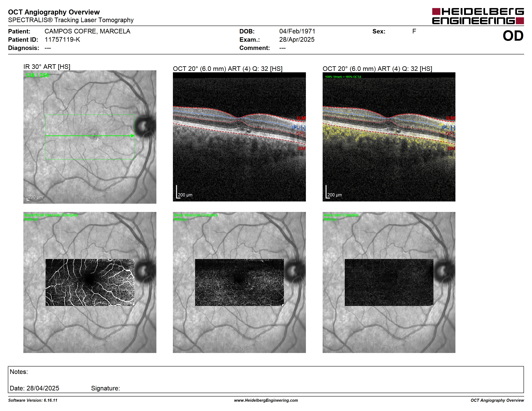Click the OD eye indicator
This screenshot has width=532, height=411.
pyautogui.click(x=513, y=36)
